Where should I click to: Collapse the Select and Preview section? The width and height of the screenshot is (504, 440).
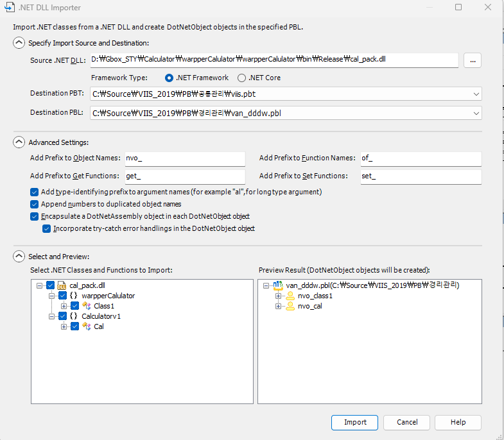pos(19,257)
